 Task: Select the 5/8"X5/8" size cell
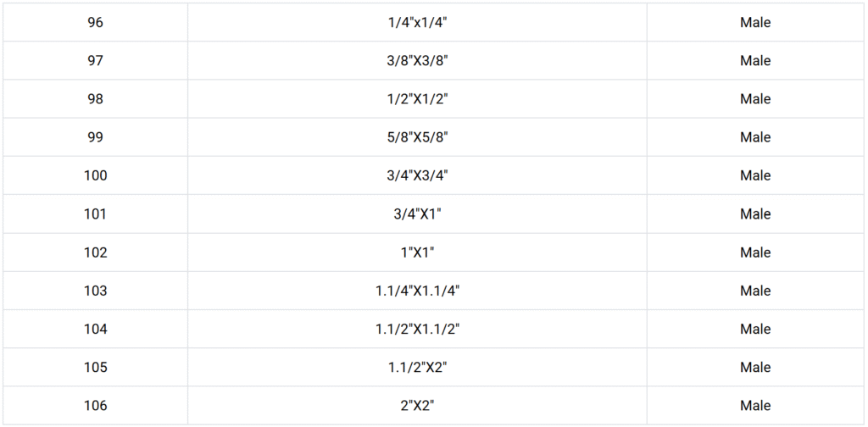point(417,137)
